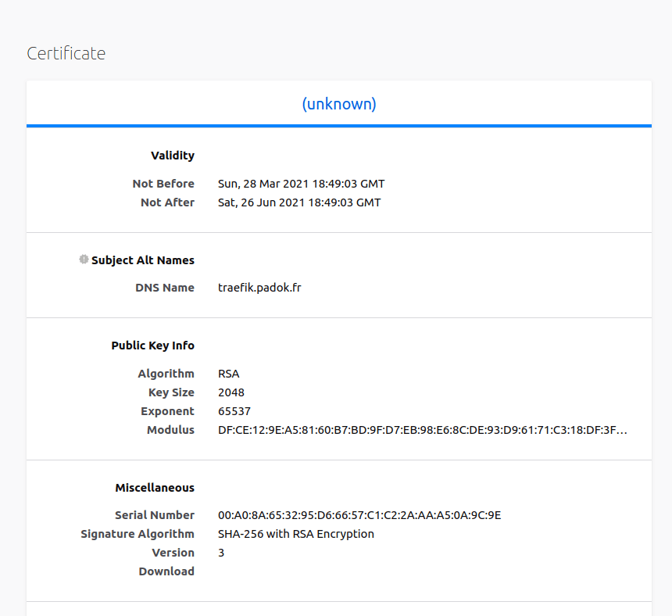The height and width of the screenshot is (616, 672).
Task: Click the Miscellaneous section heading
Action: (155, 488)
